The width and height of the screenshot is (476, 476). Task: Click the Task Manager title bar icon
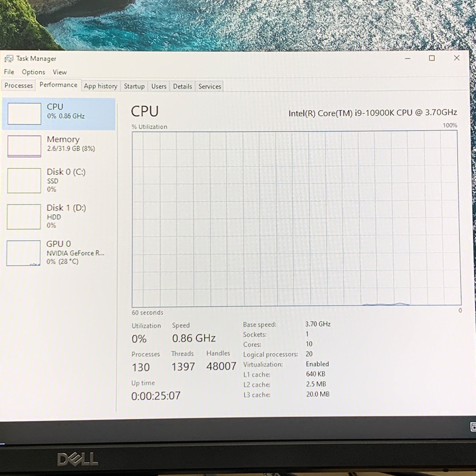point(9,59)
